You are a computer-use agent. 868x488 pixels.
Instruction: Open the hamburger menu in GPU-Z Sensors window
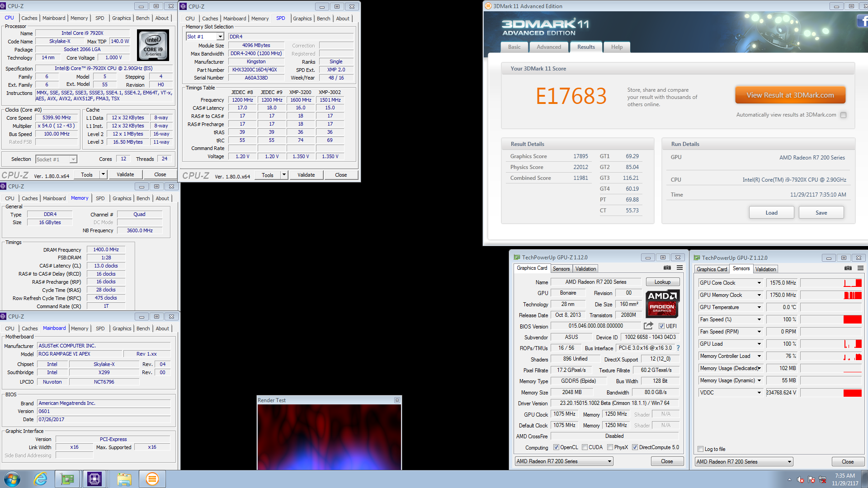[x=860, y=268]
